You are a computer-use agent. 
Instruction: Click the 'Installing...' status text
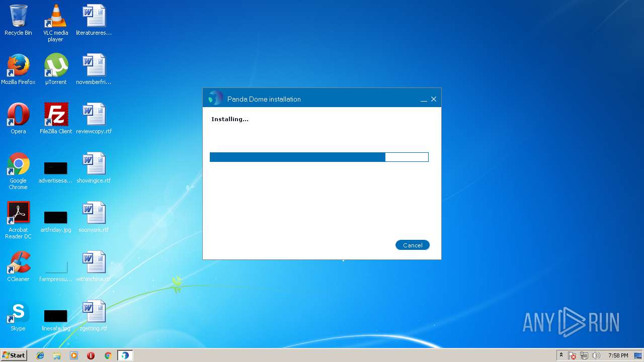click(x=230, y=119)
